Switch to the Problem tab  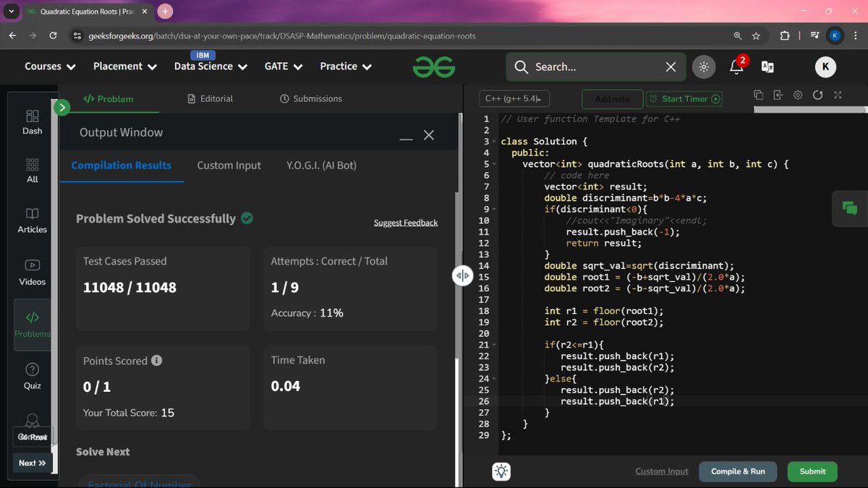[x=109, y=99]
